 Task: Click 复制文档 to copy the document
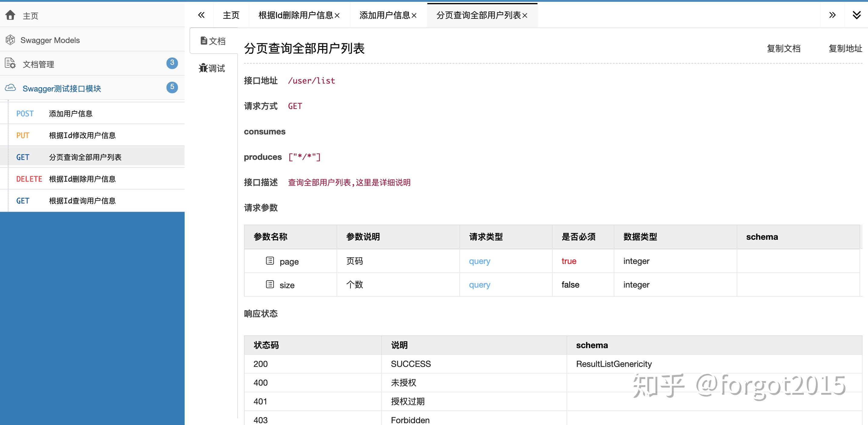coord(784,48)
